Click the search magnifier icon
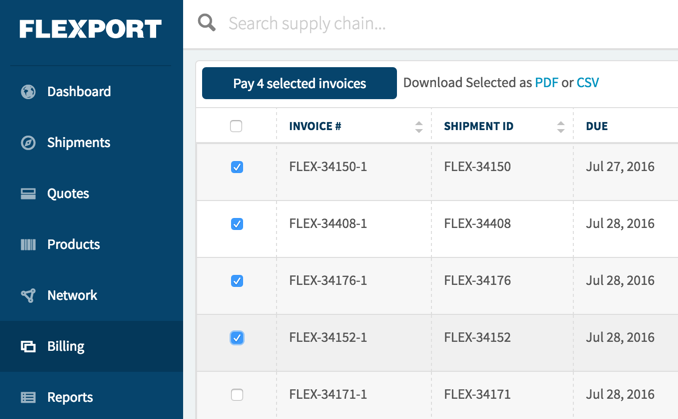The image size is (678, 419). [206, 22]
